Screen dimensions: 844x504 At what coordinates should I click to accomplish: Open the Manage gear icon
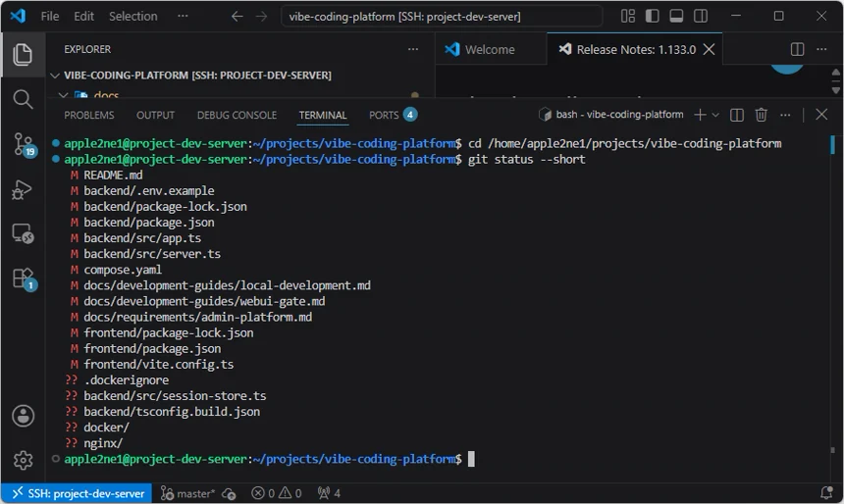23,460
